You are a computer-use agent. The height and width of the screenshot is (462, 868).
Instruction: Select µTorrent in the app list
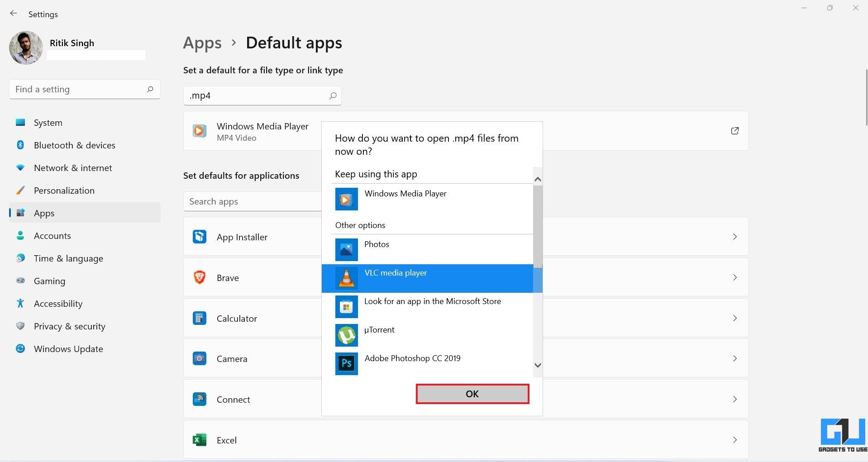point(428,335)
